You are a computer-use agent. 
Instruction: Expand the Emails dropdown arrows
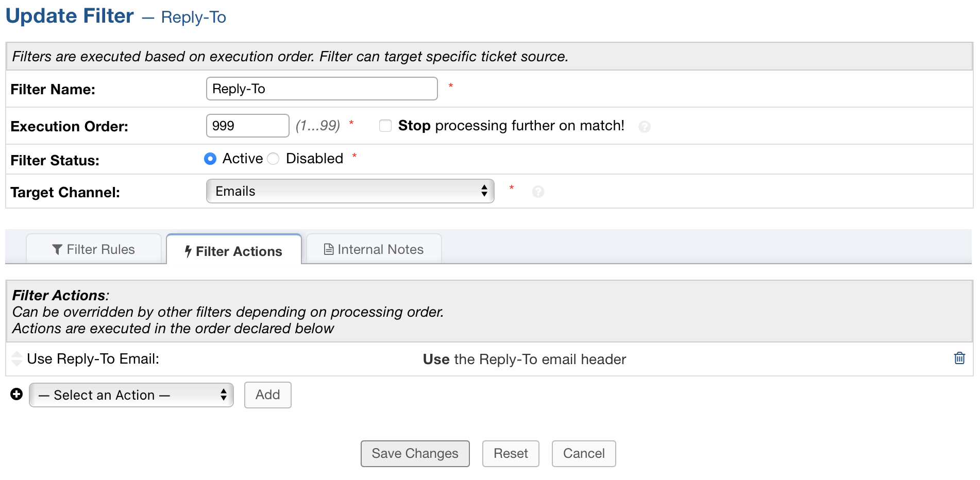tap(483, 191)
